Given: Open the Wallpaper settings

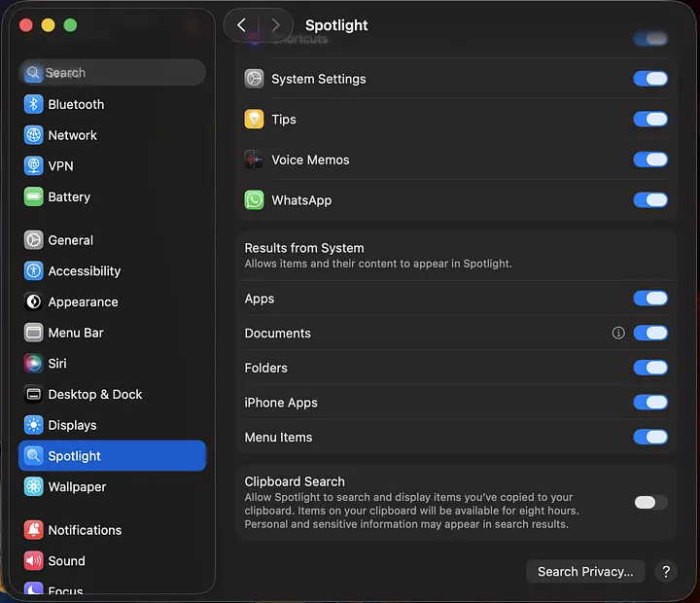Looking at the screenshot, I should (112, 487).
